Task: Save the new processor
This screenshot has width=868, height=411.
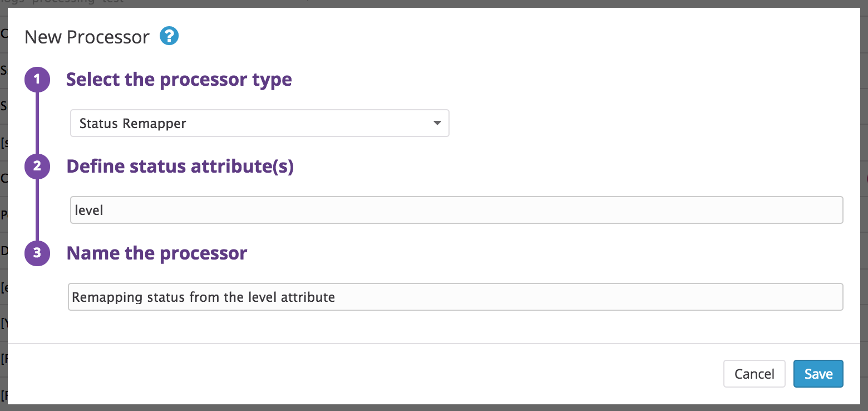Action: point(818,374)
